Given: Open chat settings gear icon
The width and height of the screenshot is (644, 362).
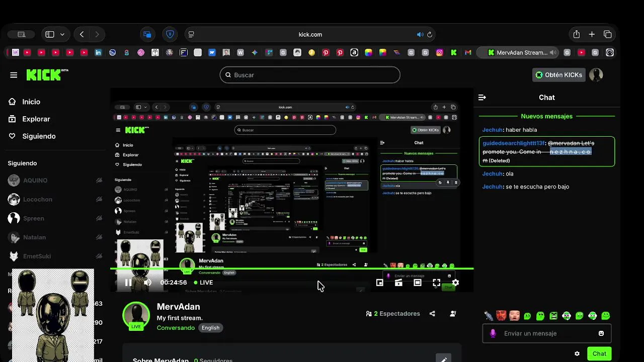Looking at the screenshot, I should [x=577, y=354].
